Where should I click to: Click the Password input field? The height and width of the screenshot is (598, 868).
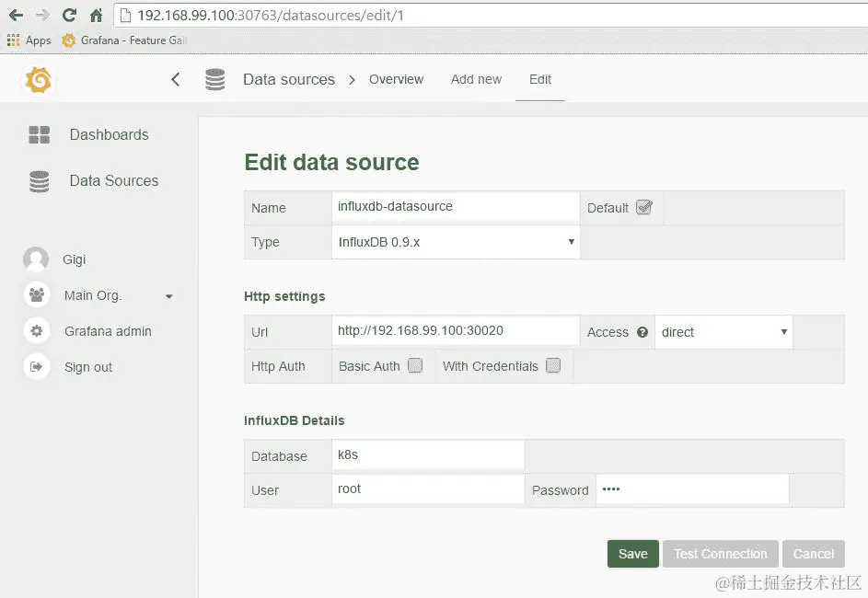click(692, 489)
